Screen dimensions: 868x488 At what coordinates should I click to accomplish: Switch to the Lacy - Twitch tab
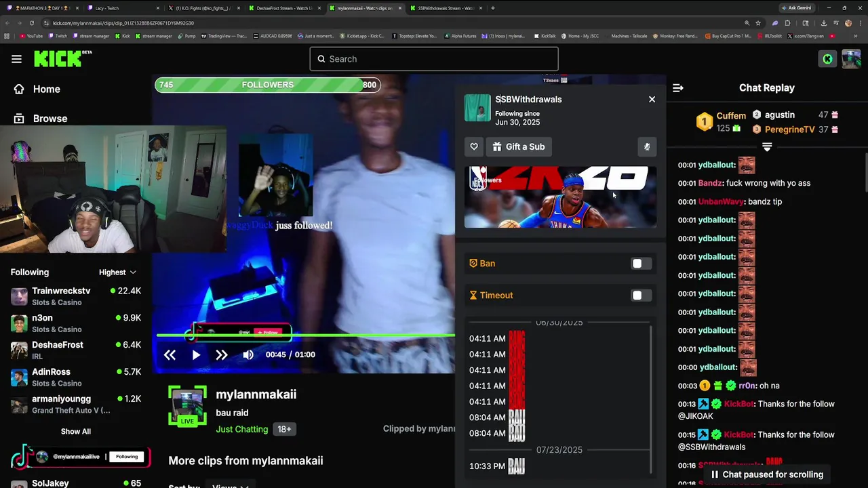point(122,8)
